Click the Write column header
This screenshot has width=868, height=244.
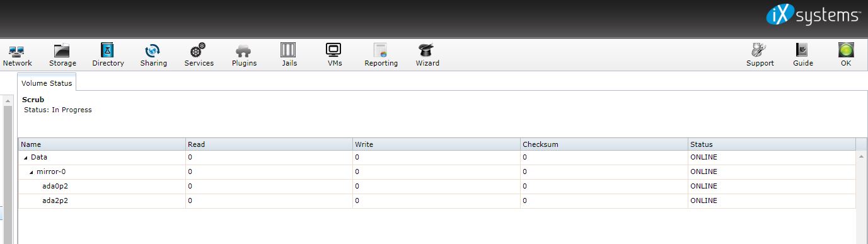click(x=437, y=144)
